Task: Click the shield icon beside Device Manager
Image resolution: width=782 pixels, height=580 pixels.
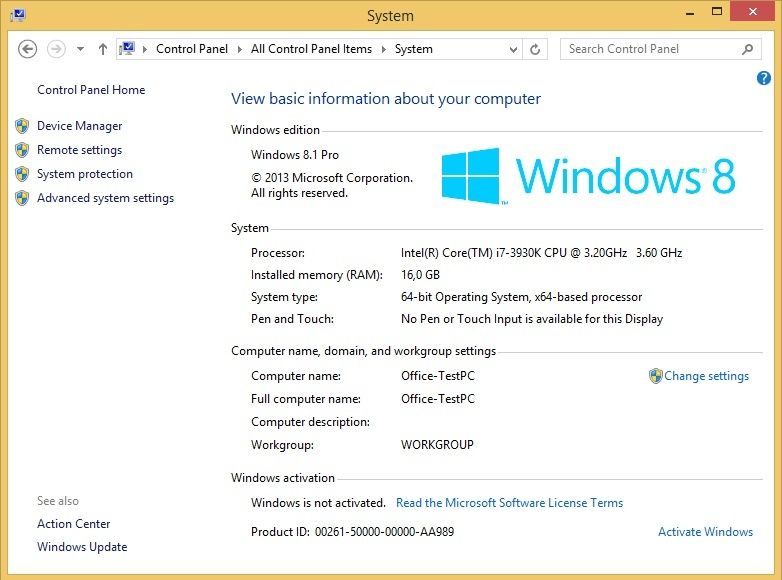Action: point(22,126)
